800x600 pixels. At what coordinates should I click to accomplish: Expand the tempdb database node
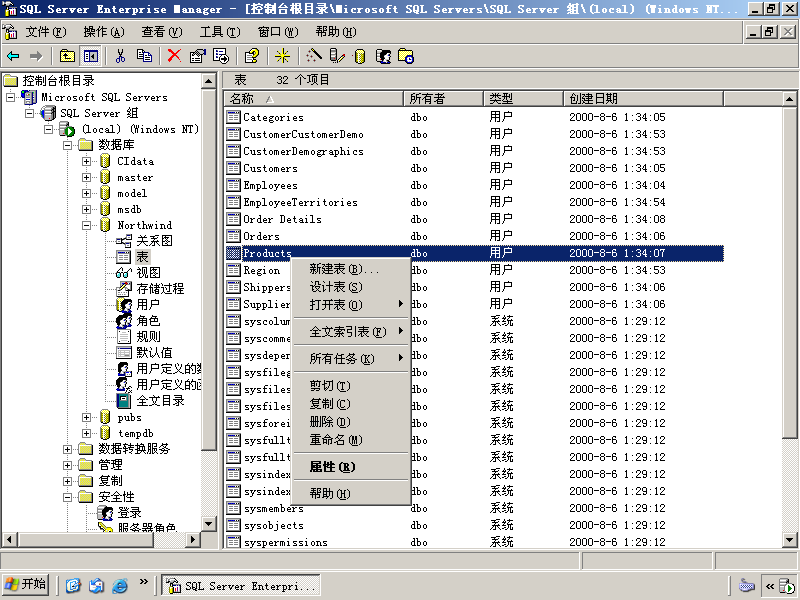[86, 433]
